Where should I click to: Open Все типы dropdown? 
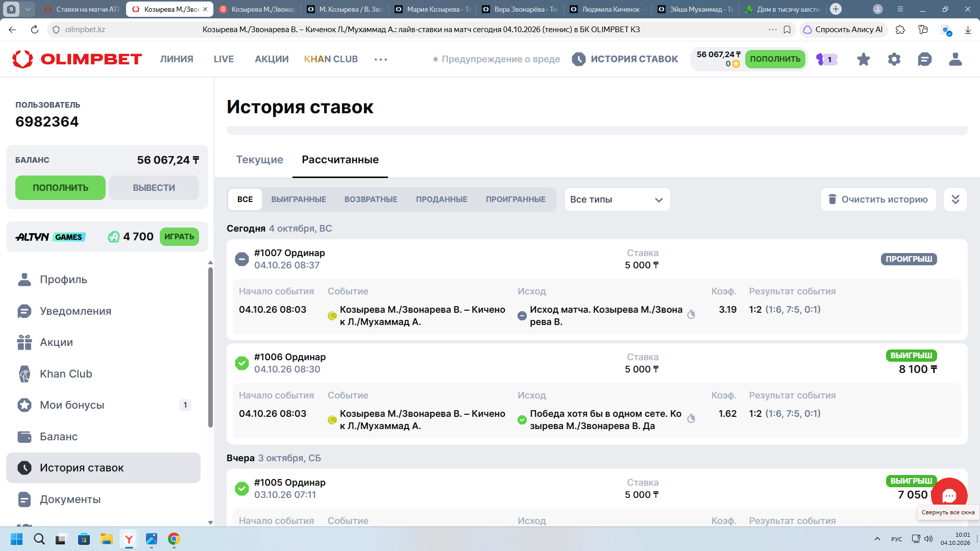coord(617,199)
